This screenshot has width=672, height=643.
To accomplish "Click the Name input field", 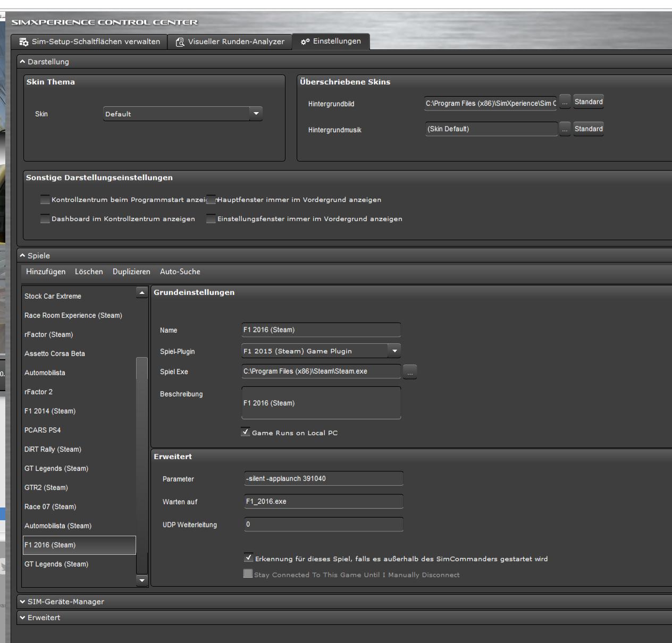I will pos(321,330).
